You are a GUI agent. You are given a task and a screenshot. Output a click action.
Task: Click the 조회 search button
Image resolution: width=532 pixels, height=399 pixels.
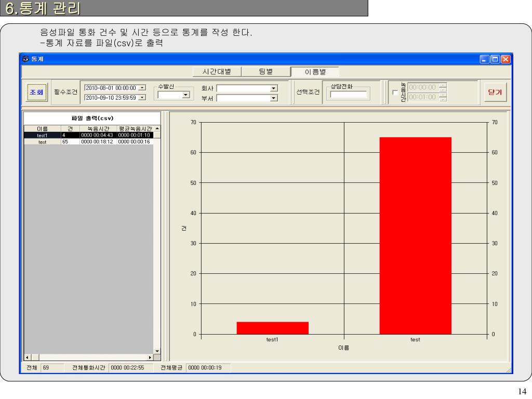tap(37, 92)
